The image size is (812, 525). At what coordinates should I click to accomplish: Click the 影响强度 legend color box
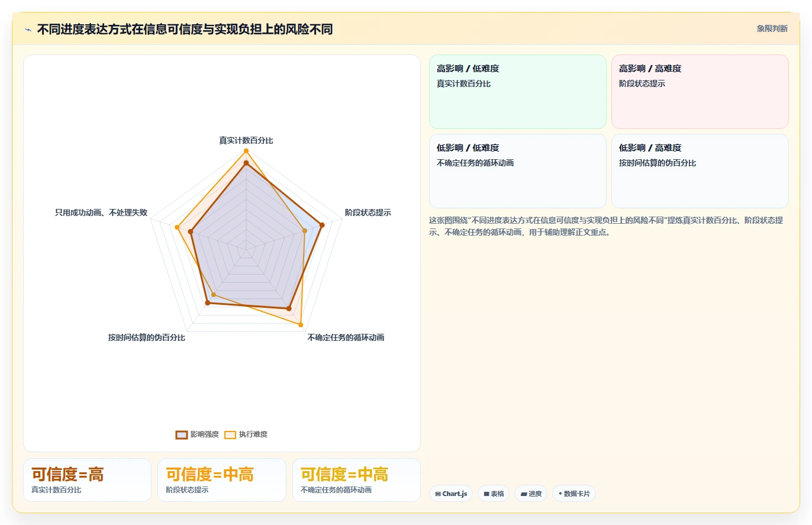point(182,434)
